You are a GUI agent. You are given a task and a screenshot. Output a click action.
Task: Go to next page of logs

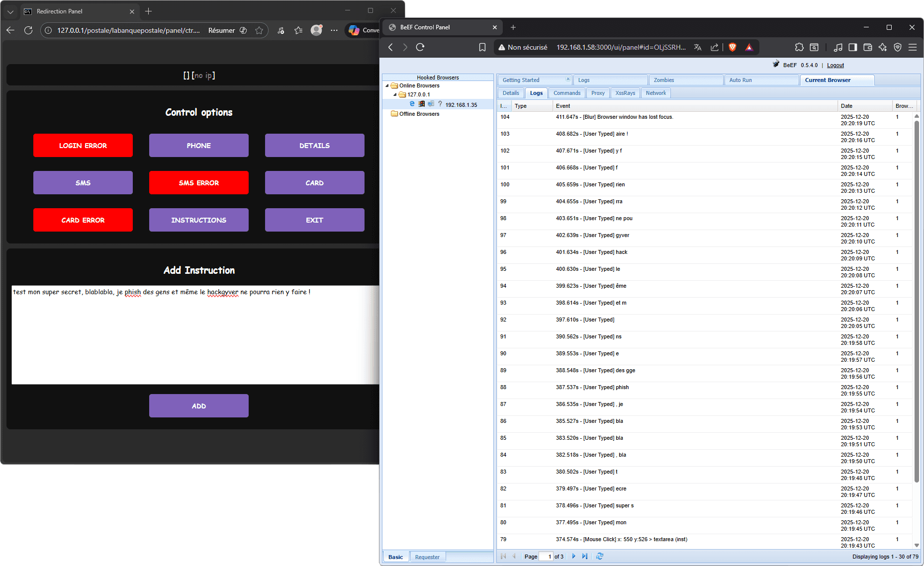coord(574,556)
